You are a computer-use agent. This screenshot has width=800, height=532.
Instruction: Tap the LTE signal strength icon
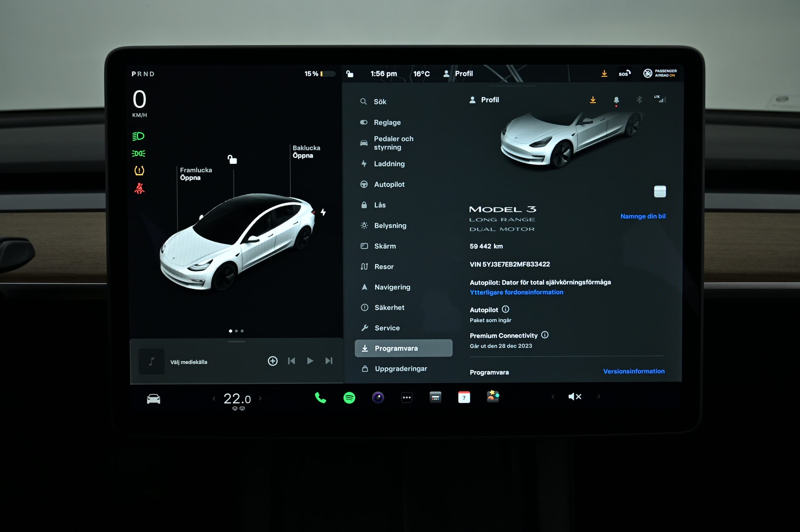(x=660, y=99)
